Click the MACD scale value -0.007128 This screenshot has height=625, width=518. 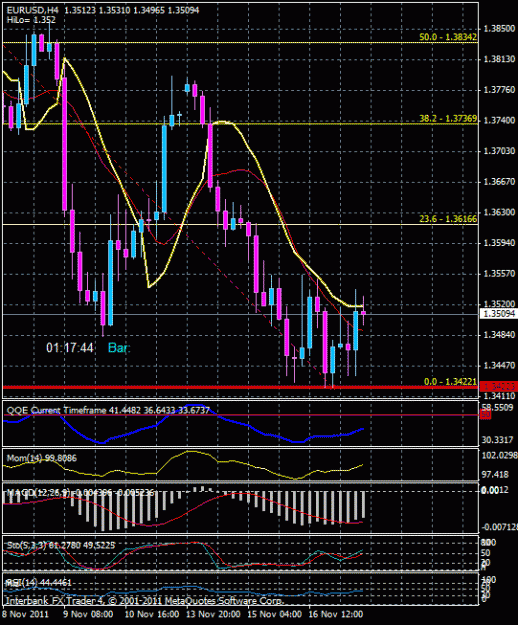click(x=500, y=527)
